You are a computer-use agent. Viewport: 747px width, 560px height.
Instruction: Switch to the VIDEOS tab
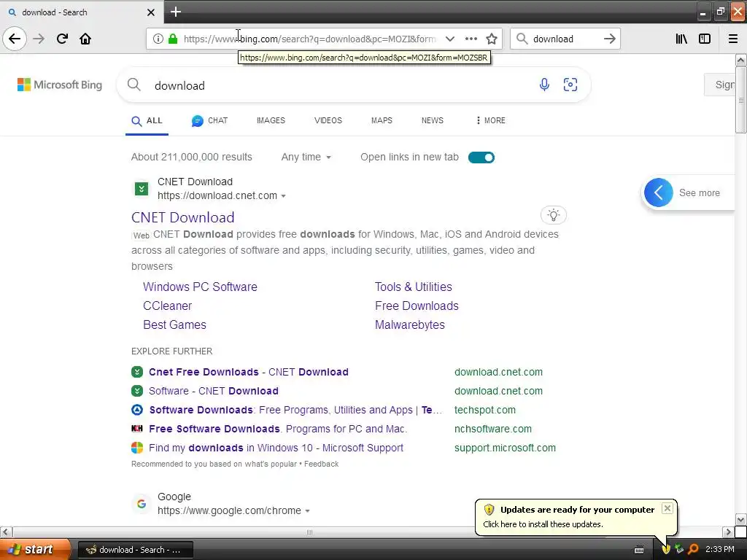328,120
